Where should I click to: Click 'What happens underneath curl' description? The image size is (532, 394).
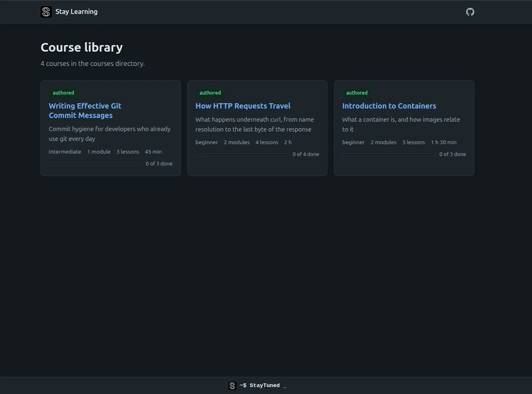click(255, 125)
